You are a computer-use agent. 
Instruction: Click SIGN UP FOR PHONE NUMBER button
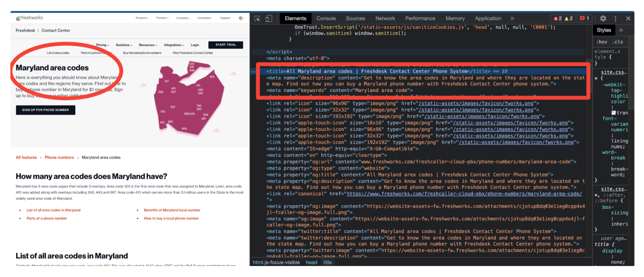[46, 110]
